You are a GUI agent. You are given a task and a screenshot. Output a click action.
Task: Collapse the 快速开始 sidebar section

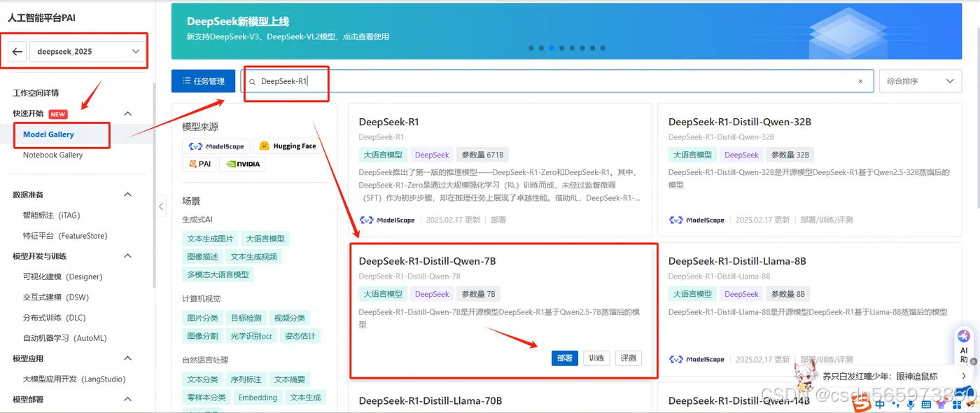[x=127, y=113]
